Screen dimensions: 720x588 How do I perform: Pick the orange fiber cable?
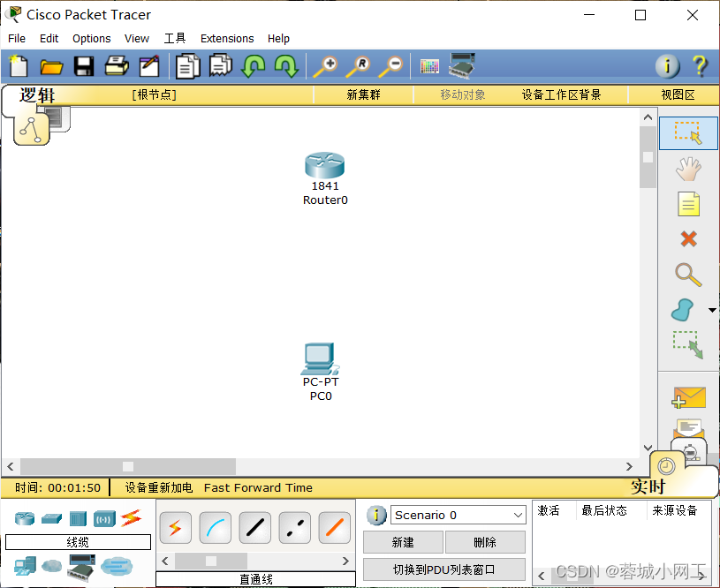pyautogui.click(x=334, y=528)
